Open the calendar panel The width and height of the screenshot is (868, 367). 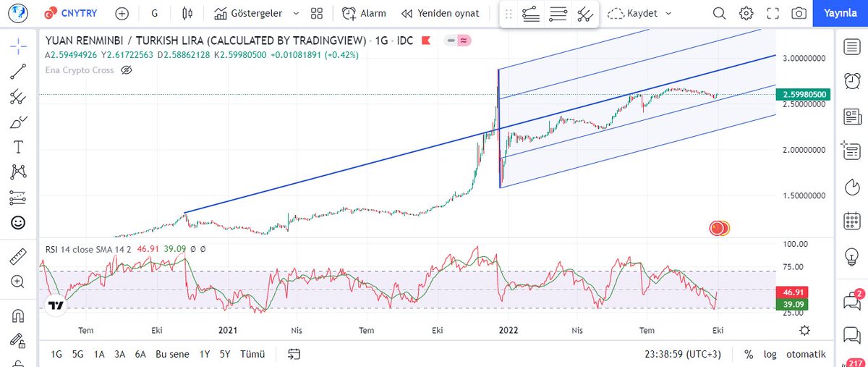851,222
